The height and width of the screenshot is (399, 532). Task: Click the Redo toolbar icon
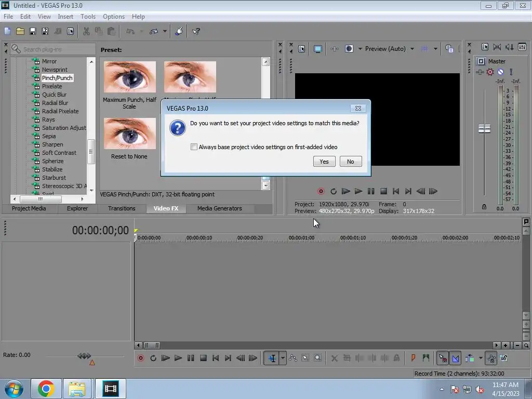click(x=154, y=31)
